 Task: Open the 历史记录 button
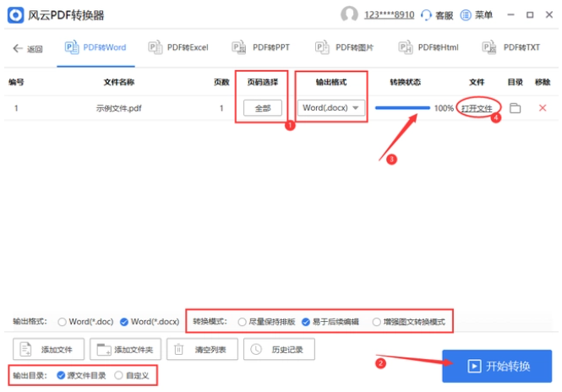click(x=279, y=350)
